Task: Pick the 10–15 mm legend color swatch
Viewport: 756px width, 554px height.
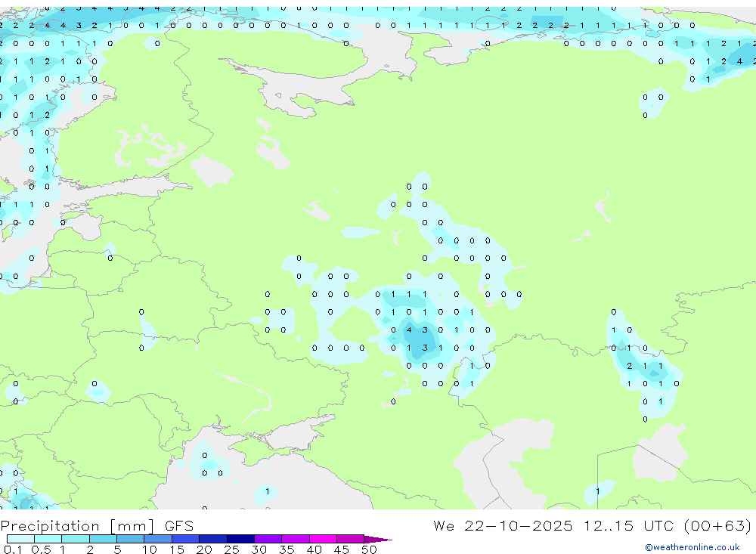Action: [158, 539]
